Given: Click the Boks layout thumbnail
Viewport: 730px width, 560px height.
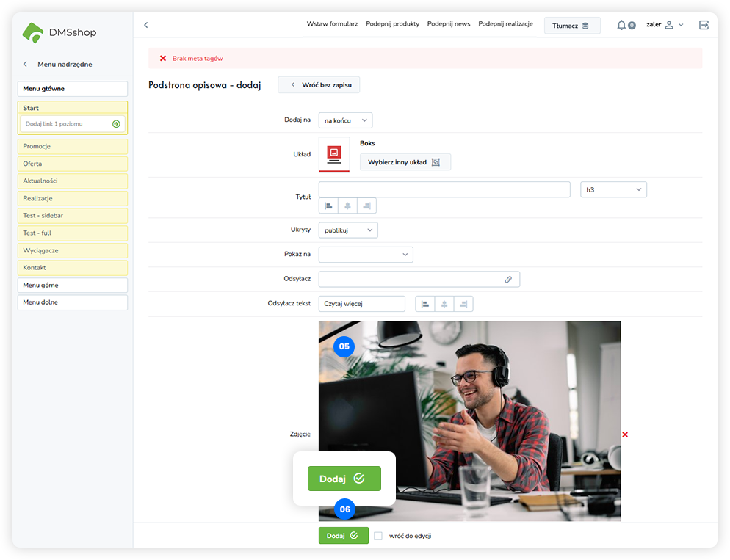Looking at the screenshot, I should tap(334, 154).
